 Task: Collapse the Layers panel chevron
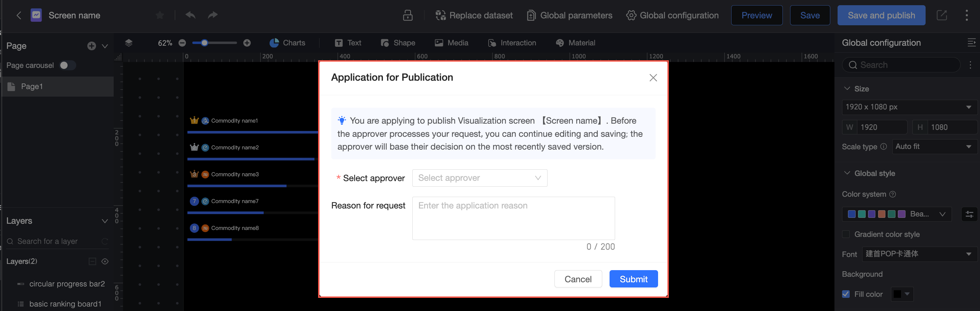105,221
